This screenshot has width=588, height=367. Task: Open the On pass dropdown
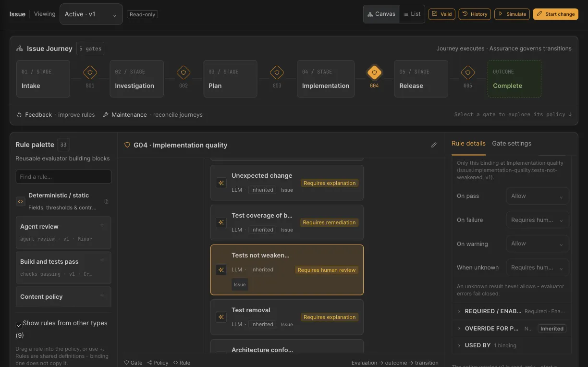click(x=538, y=196)
